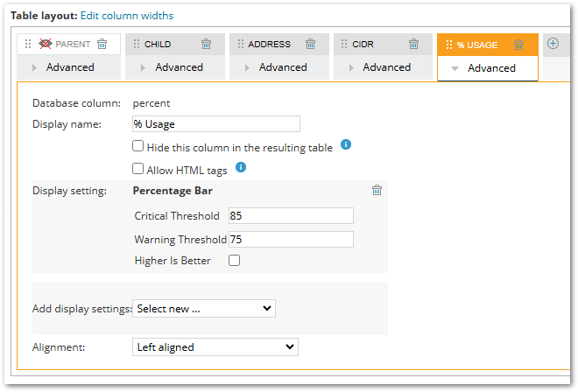The width and height of the screenshot is (578, 392).
Task: Delete the ADDRESS column
Action: click(x=310, y=45)
